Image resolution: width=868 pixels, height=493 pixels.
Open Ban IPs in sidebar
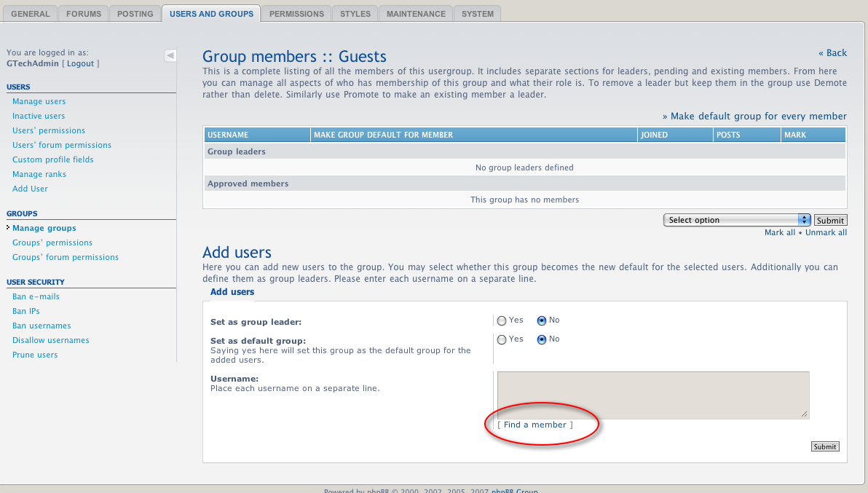pos(26,311)
